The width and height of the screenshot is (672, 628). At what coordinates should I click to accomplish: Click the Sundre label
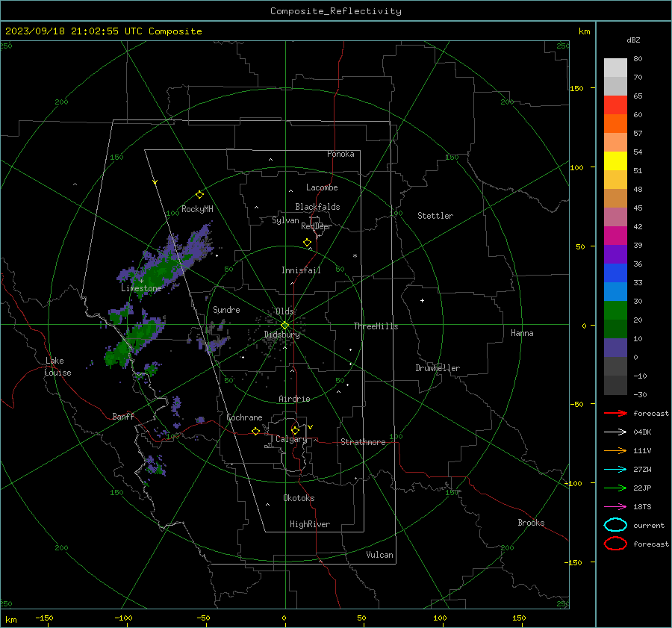[226, 309]
